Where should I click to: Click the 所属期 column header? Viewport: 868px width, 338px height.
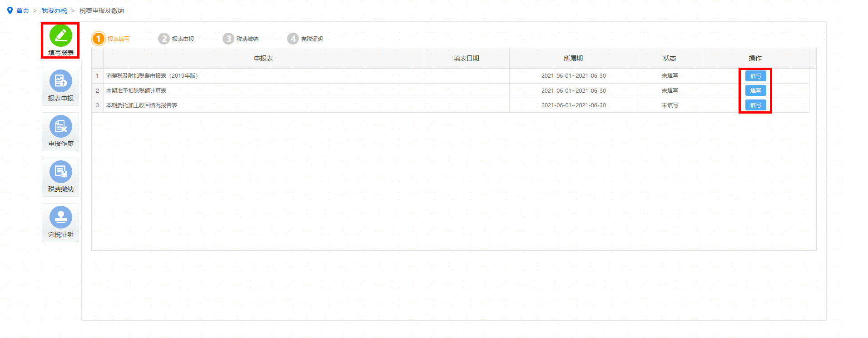tap(573, 58)
